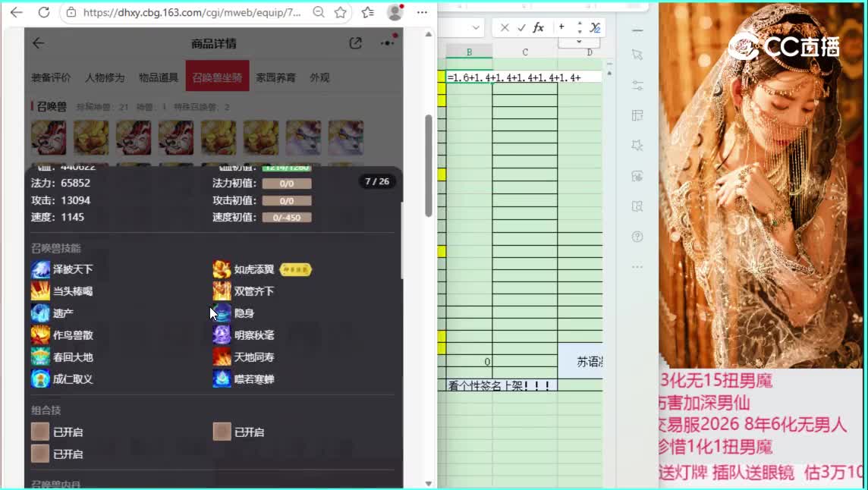Viewport: 868px width, 490px height.
Task: Click the 天地同寿 skill icon
Action: [222, 357]
